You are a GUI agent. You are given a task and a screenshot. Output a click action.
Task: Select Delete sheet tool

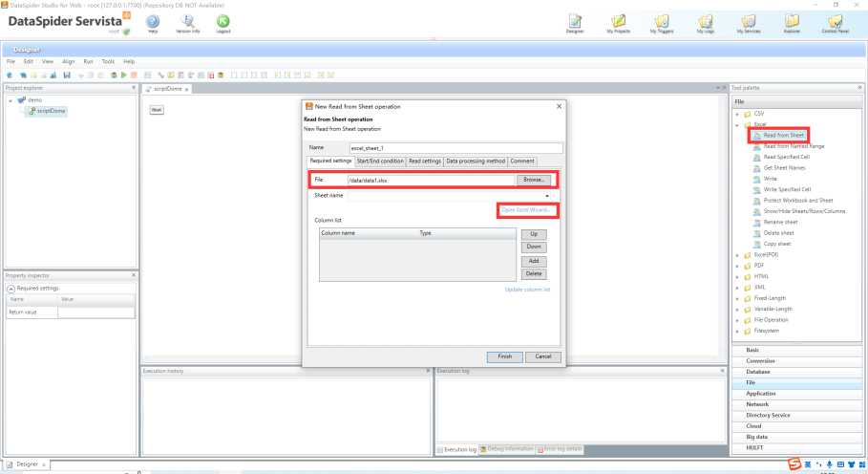[x=779, y=233]
